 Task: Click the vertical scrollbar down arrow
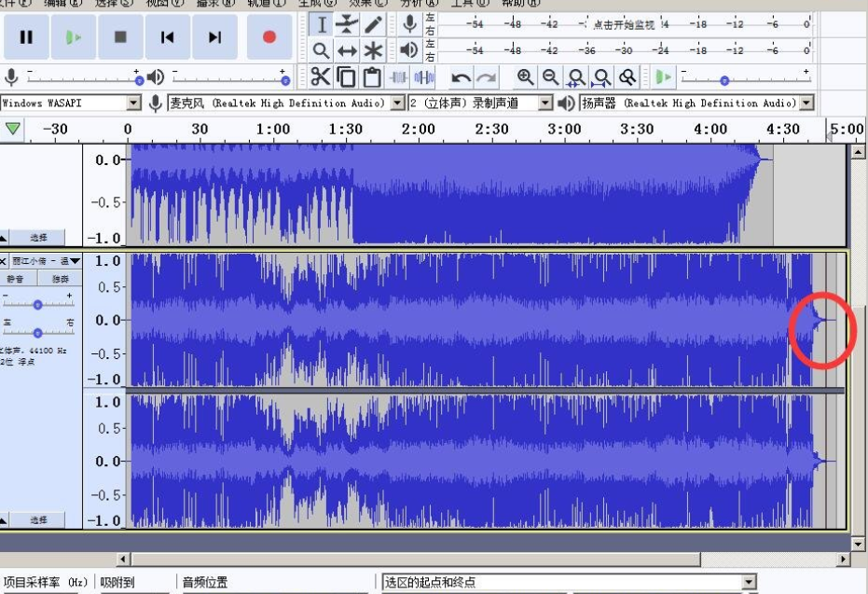click(x=858, y=545)
